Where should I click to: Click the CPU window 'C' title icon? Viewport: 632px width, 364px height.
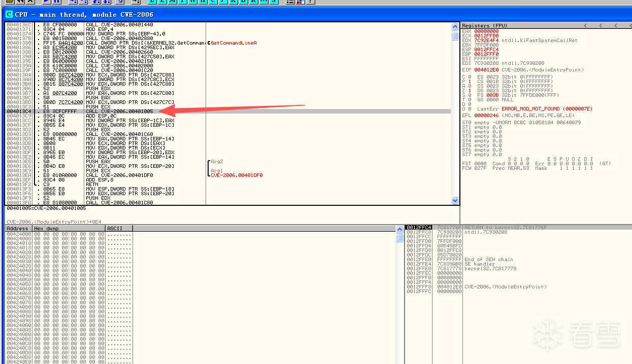point(9,14)
